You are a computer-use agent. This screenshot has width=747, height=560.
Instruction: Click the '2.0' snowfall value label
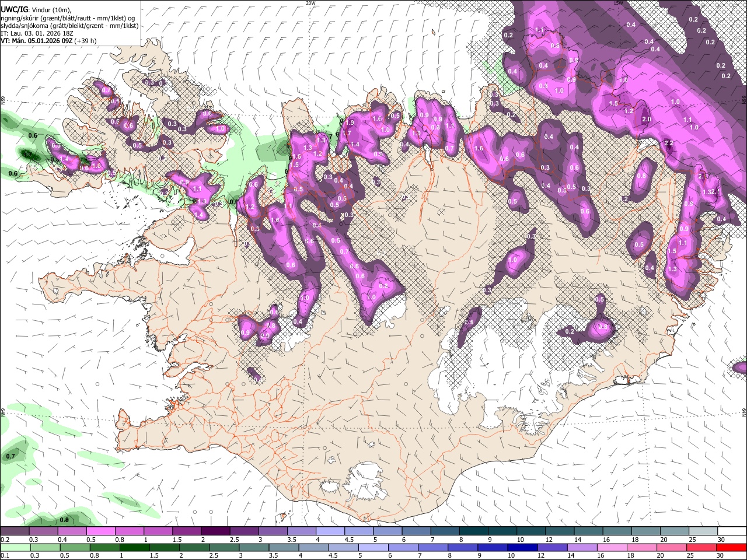646,119
